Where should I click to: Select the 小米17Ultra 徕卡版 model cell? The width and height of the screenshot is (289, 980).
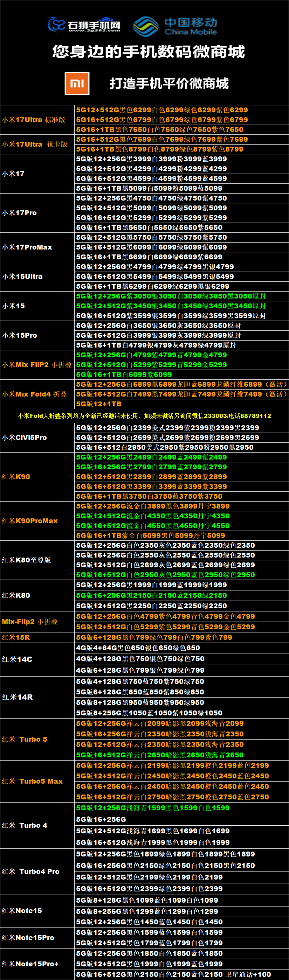click(35, 144)
